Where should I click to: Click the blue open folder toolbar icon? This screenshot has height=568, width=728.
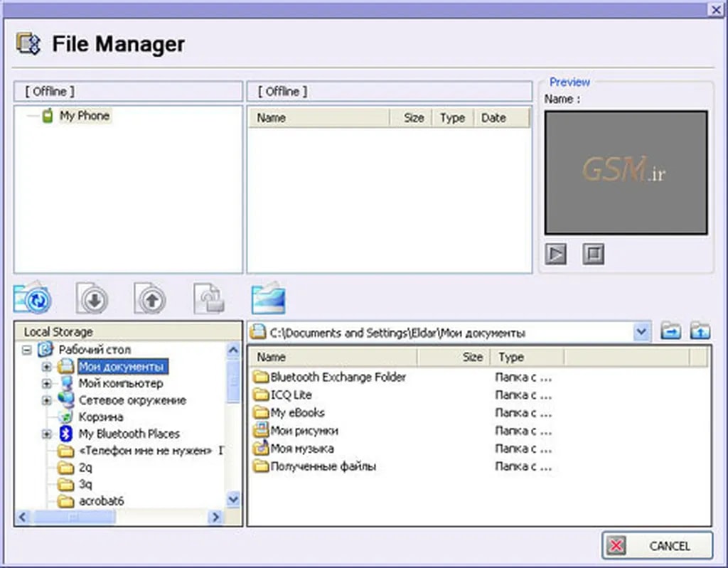pos(268,299)
